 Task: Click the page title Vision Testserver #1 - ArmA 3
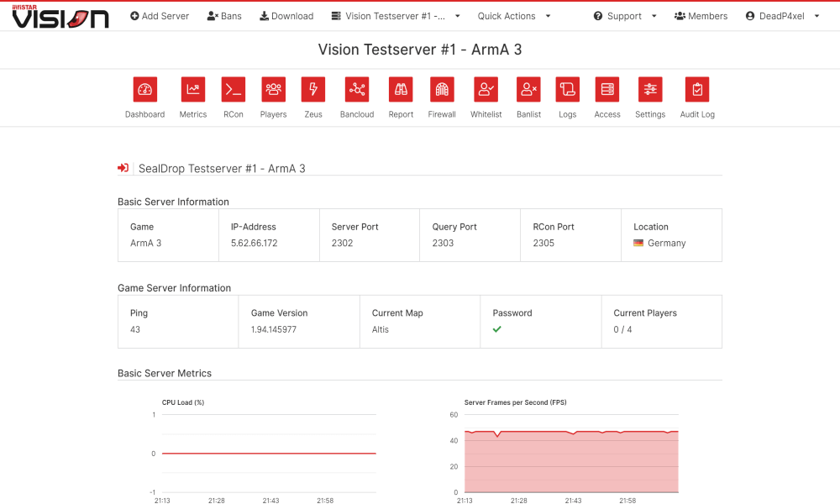point(420,50)
